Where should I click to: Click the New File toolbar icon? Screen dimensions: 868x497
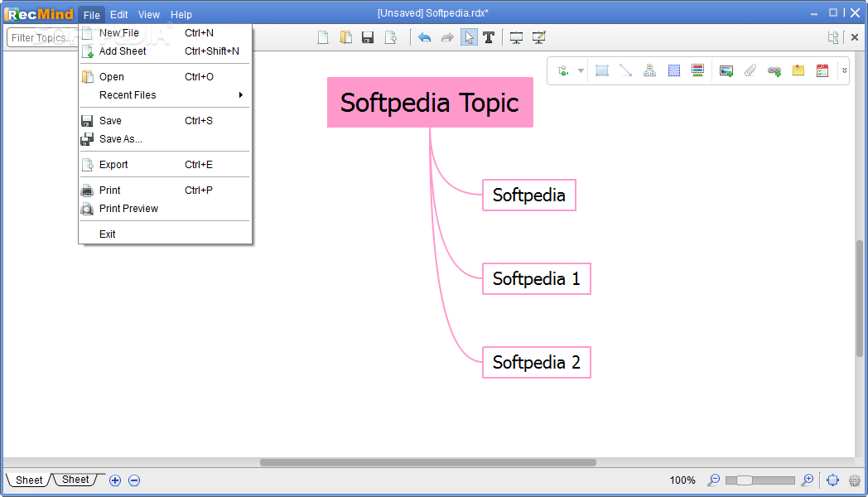[x=323, y=37]
